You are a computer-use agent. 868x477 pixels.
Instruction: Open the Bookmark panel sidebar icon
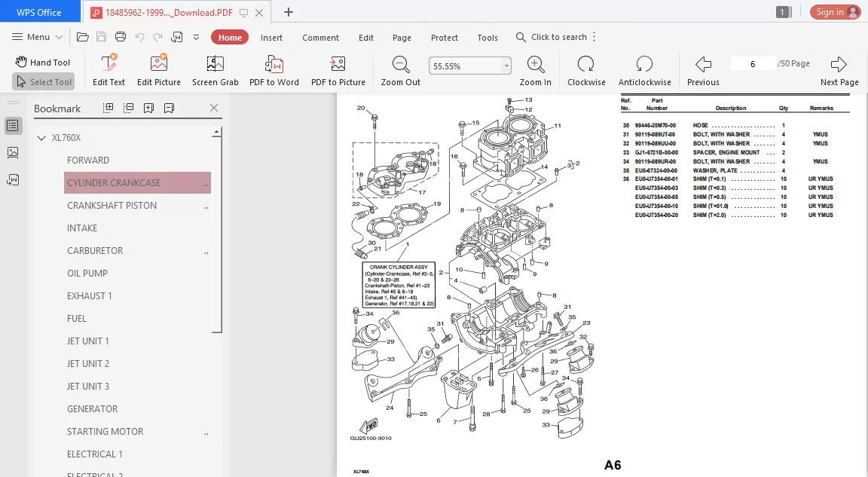pos(13,126)
